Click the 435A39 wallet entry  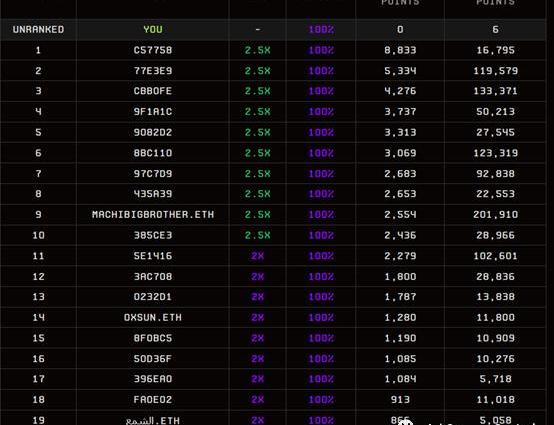click(153, 194)
